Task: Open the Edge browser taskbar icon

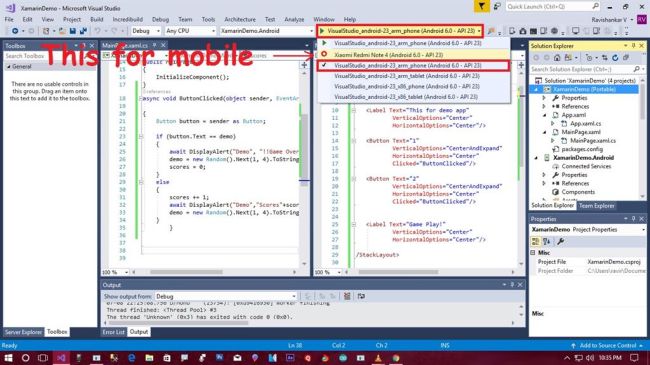Action: pyautogui.click(x=132, y=358)
